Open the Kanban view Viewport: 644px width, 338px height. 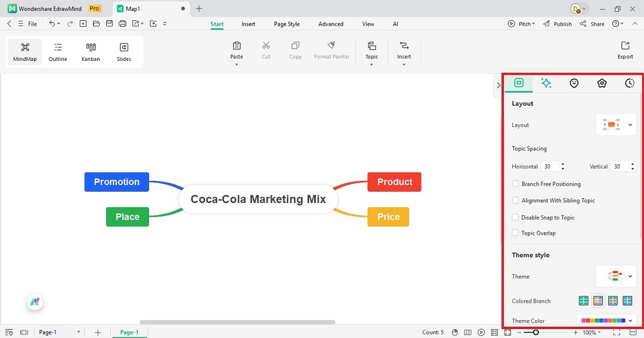coord(91,52)
